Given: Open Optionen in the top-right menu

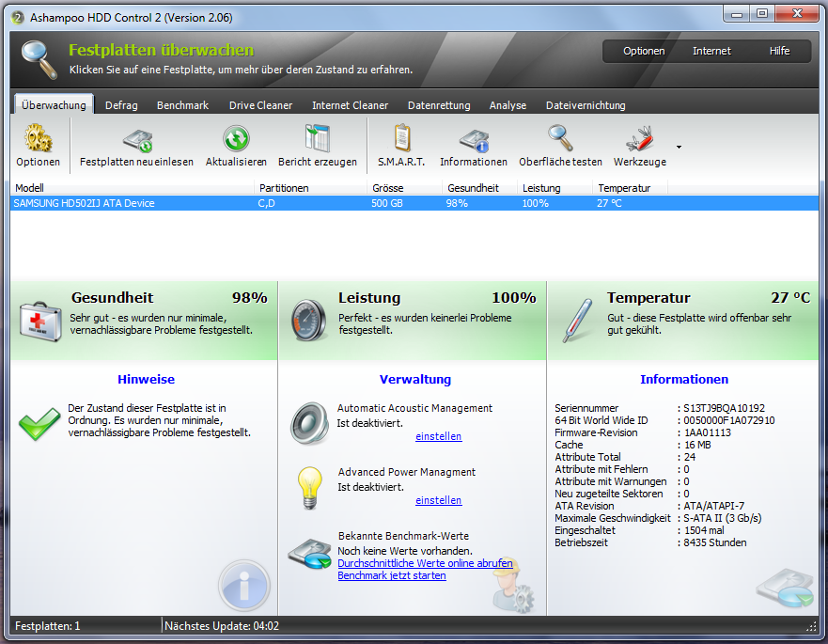Looking at the screenshot, I should 644,52.
